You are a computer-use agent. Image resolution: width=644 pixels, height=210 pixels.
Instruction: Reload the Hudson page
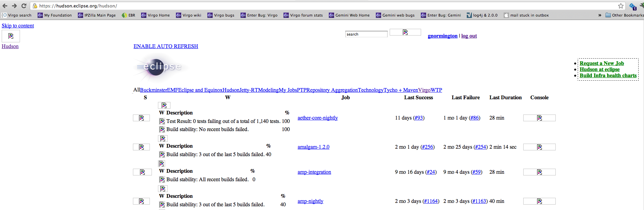pyautogui.click(x=24, y=6)
